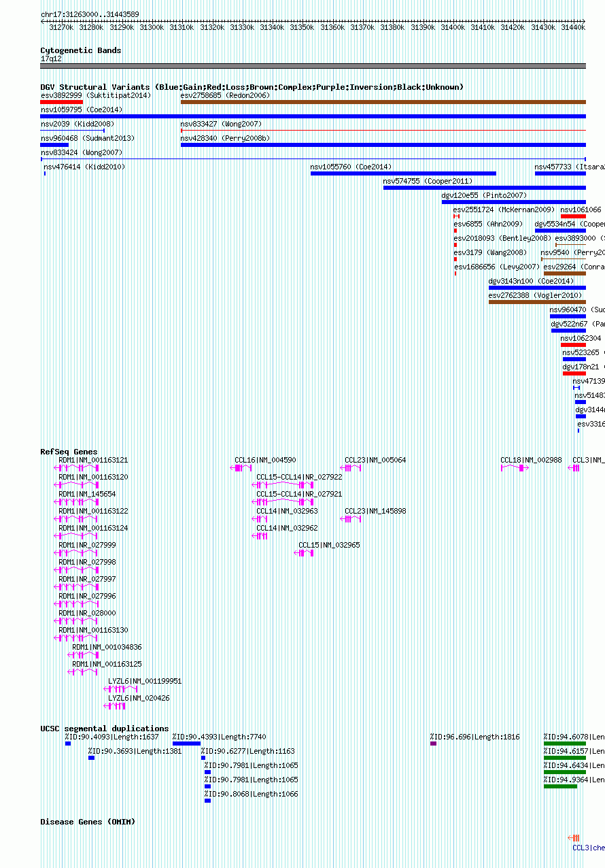The width and height of the screenshot is (605, 868).
Task: Select variant nsv1059795 (Coe2014) label
Action: point(81,110)
